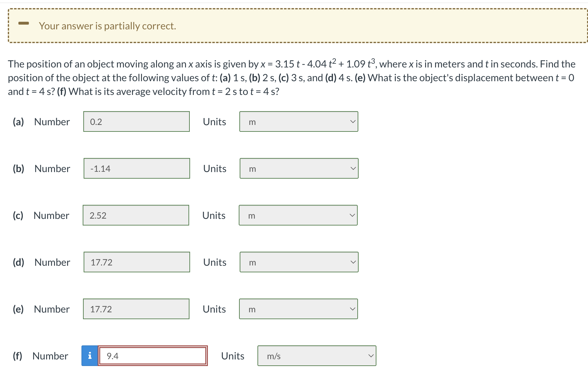Screen dimensions: 588x381
Task: Click the chevron on the m/s selector
Action: pos(370,356)
